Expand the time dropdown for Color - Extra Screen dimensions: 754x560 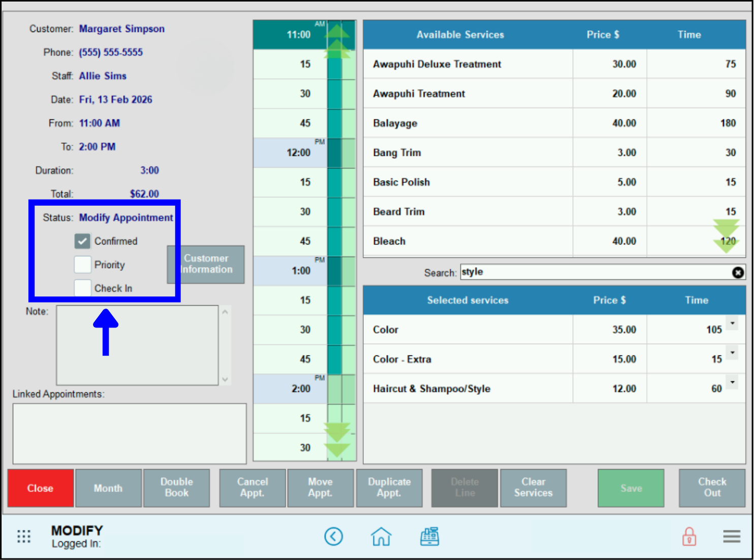pos(732,352)
